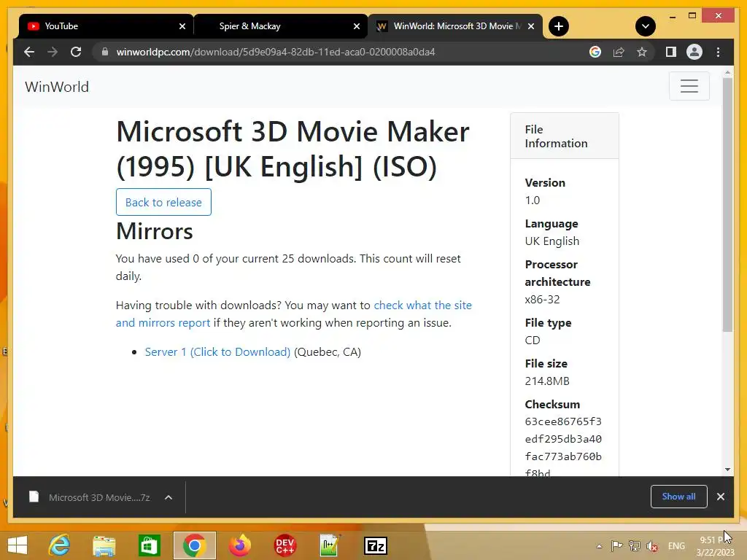Image resolution: width=747 pixels, height=560 pixels.
Task: Click the page vertical scrollbar
Action: coord(727,205)
